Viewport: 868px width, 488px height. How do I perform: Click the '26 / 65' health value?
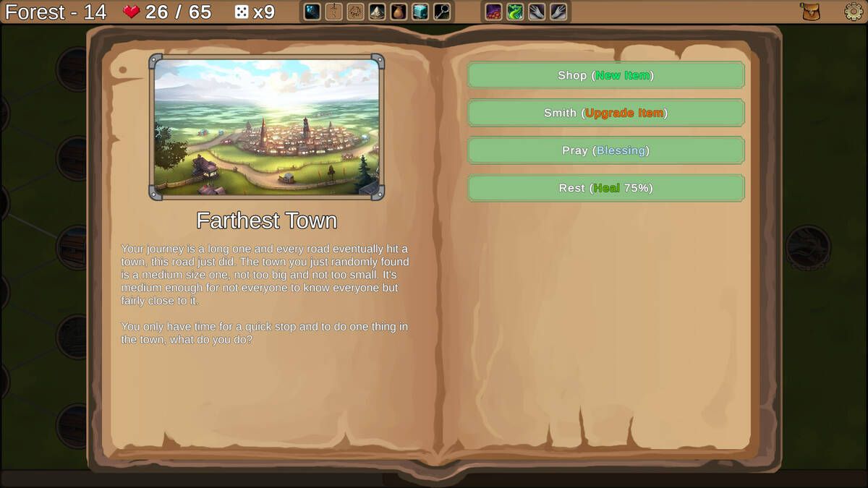point(178,12)
